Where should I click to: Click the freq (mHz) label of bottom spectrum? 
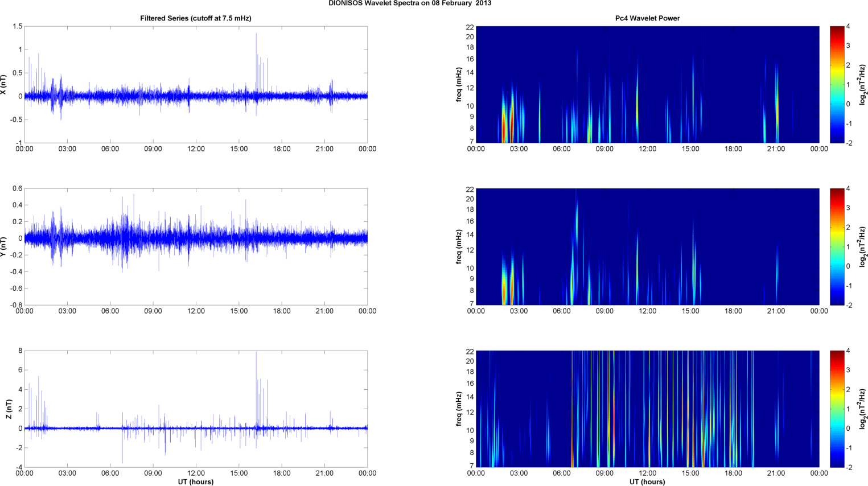pos(459,409)
